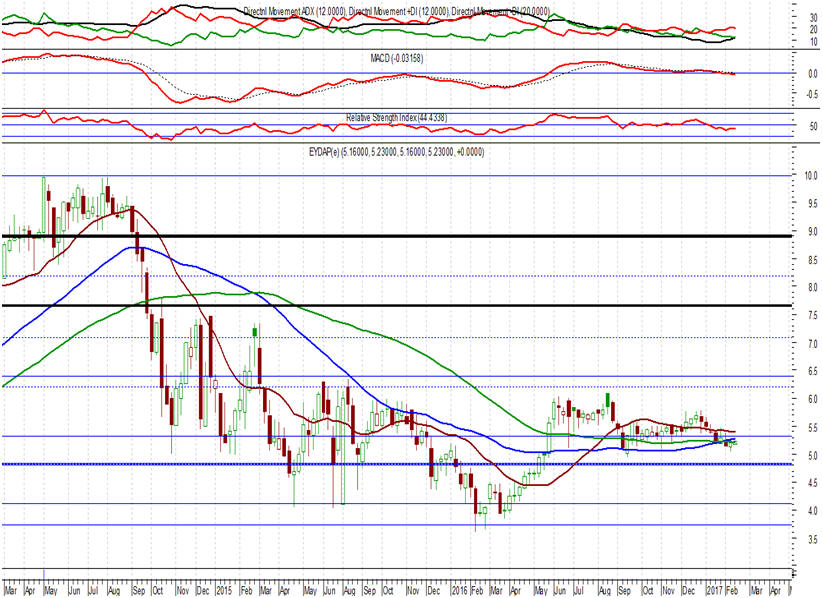Viewport: 822px width, 598px height.
Task: Click the 8.5 price axis label
Action: 812,260
